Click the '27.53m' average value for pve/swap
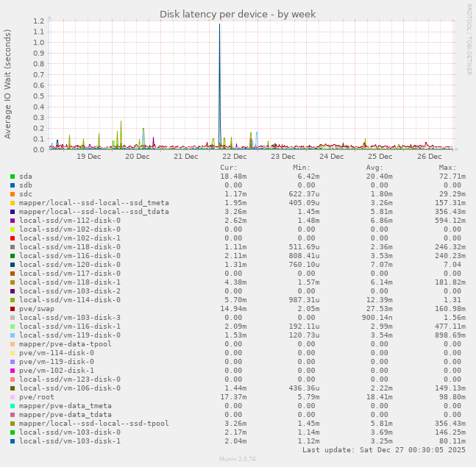This screenshot has width=476, height=467. pos(380,309)
